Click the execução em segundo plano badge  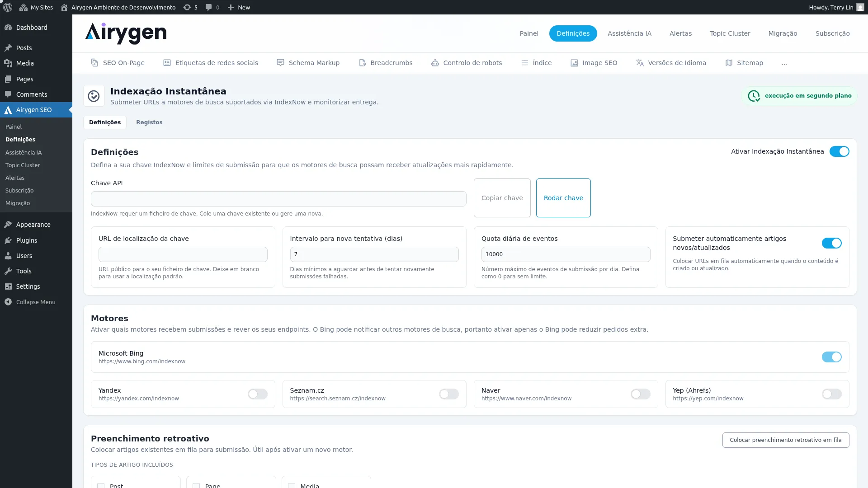point(799,96)
